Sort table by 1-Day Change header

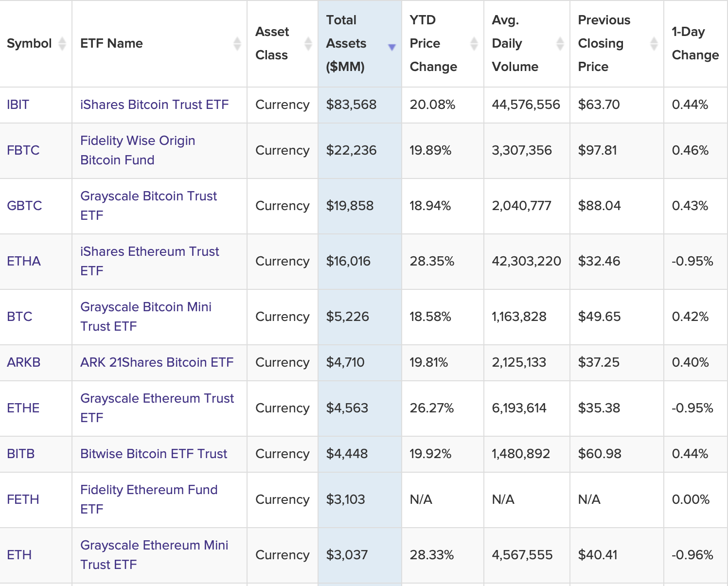click(695, 44)
